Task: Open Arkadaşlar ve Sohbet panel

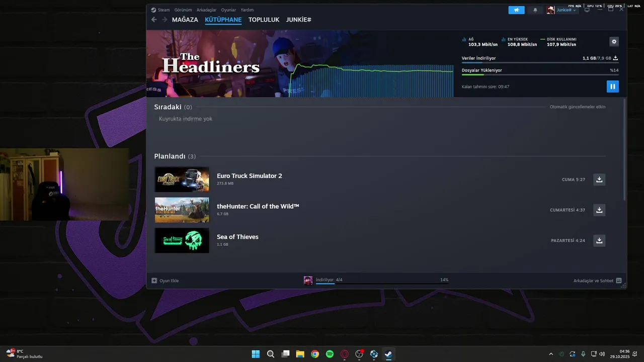Action: click(593, 281)
